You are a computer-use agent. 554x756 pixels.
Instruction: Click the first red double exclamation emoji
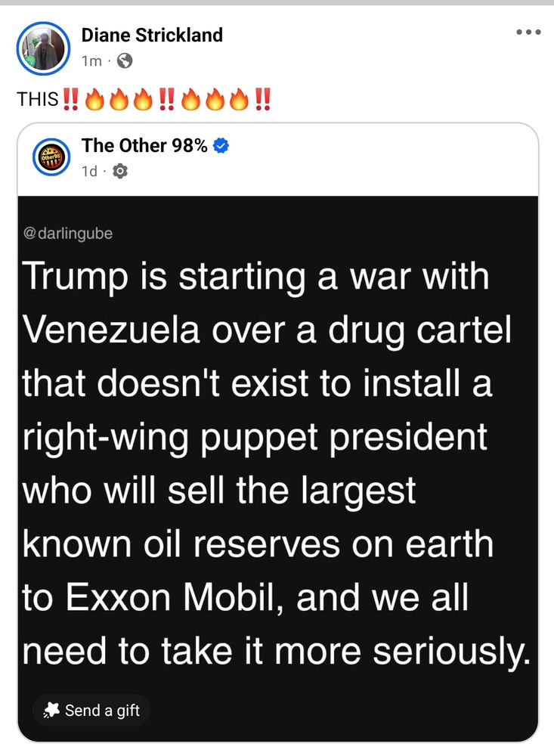(71, 99)
